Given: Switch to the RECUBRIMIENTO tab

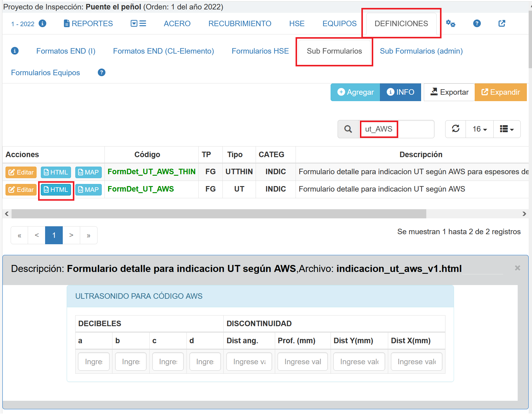Looking at the screenshot, I should point(239,23).
